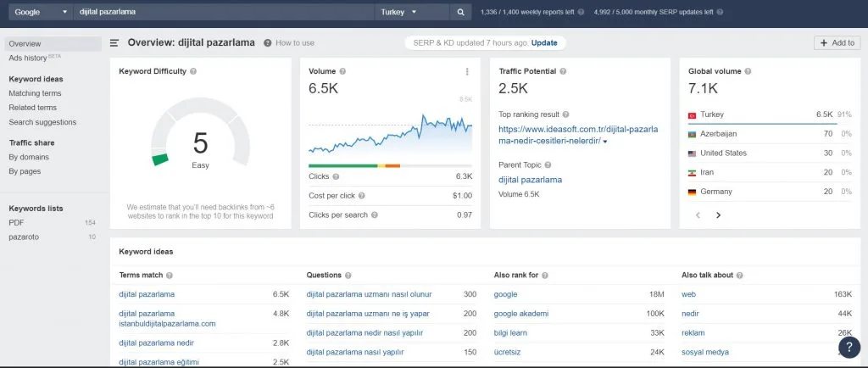Click the volume trend chart
Screen dimensions: 868x368
click(390, 134)
